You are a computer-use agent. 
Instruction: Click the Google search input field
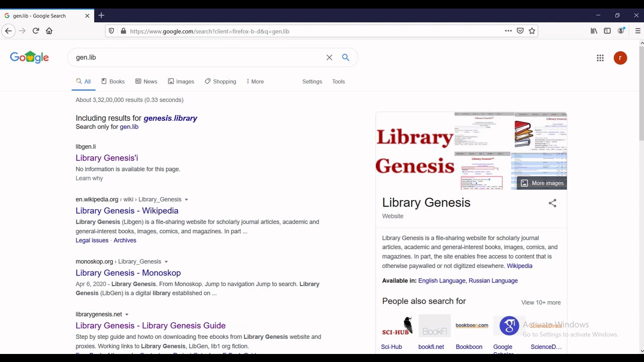(x=199, y=57)
